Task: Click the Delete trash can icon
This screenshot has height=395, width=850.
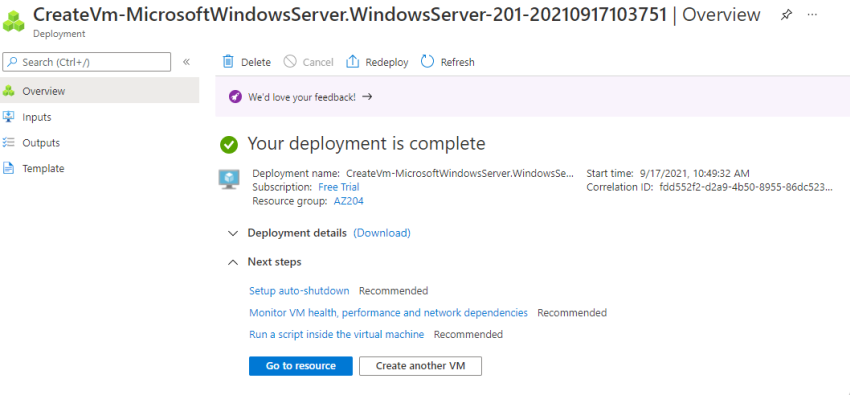Action: pyautogui.click(x=228, y=62)
